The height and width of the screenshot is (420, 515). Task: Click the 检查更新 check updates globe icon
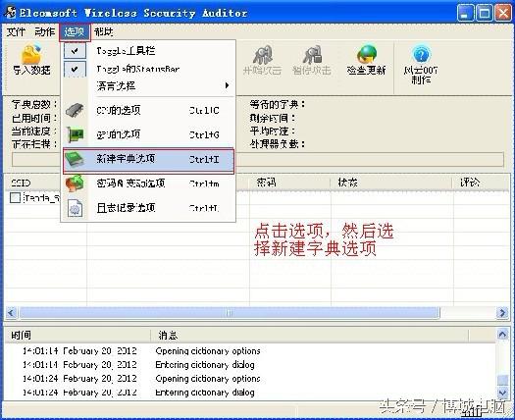tap(367, 54)
